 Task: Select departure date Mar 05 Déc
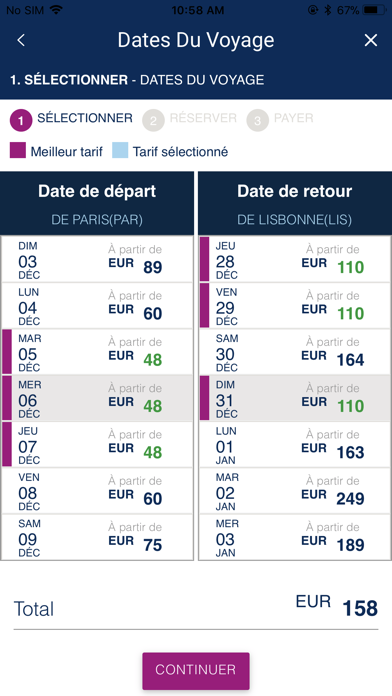97,352
